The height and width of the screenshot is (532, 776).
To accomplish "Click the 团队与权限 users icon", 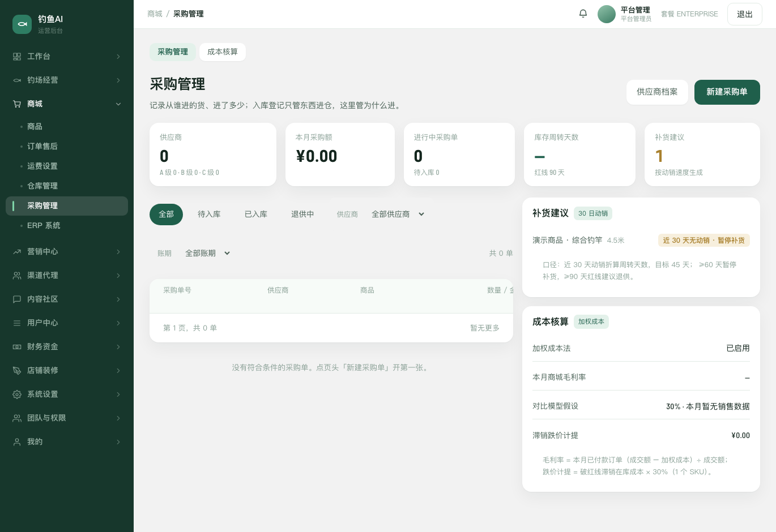I will [x=17, y=418].
